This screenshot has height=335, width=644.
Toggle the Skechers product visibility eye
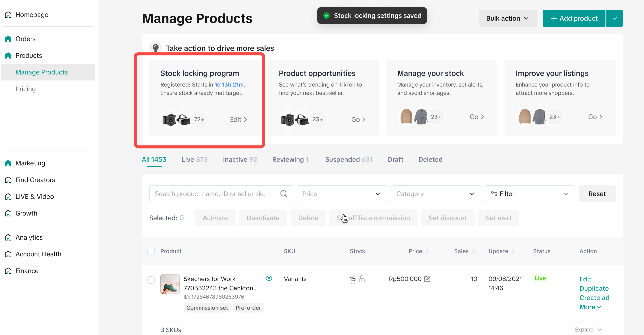tap(269, 278)
